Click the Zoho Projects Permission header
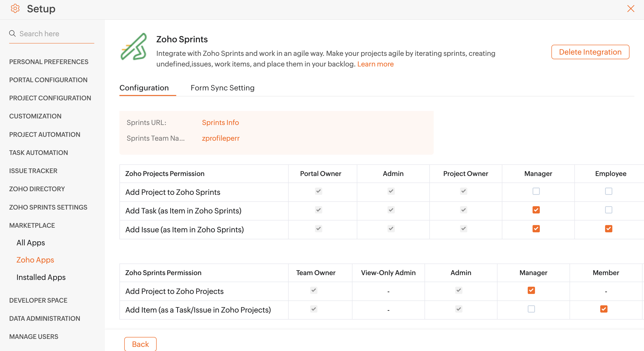Image resolution: width=644 pixels, height=351 pixels. (x=165, y=174)
